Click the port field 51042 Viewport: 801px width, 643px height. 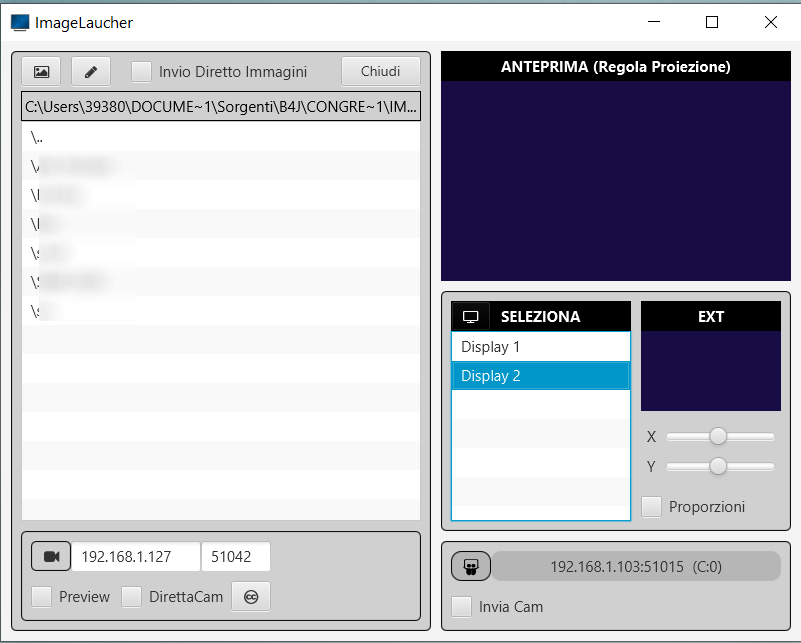pyautogui.click(x=236, y=556)
